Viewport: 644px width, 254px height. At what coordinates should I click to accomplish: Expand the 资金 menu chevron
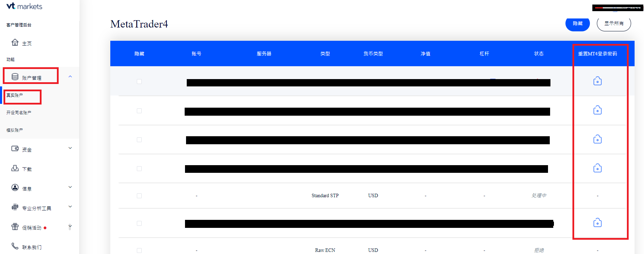coord(70,148)
